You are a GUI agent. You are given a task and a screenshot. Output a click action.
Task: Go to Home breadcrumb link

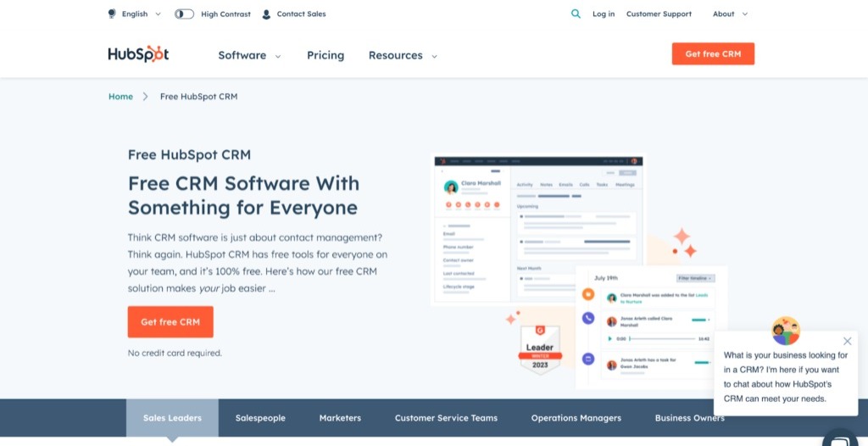point(120,97)
